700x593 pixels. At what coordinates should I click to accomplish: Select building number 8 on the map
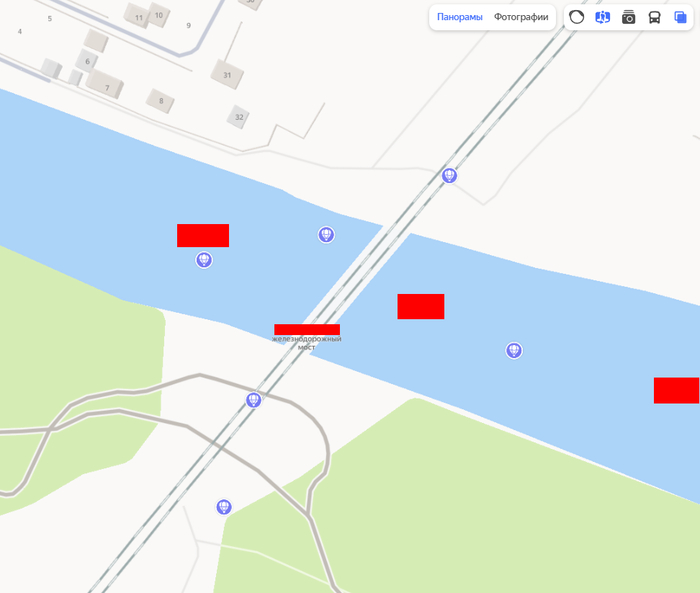click(161, 101)
